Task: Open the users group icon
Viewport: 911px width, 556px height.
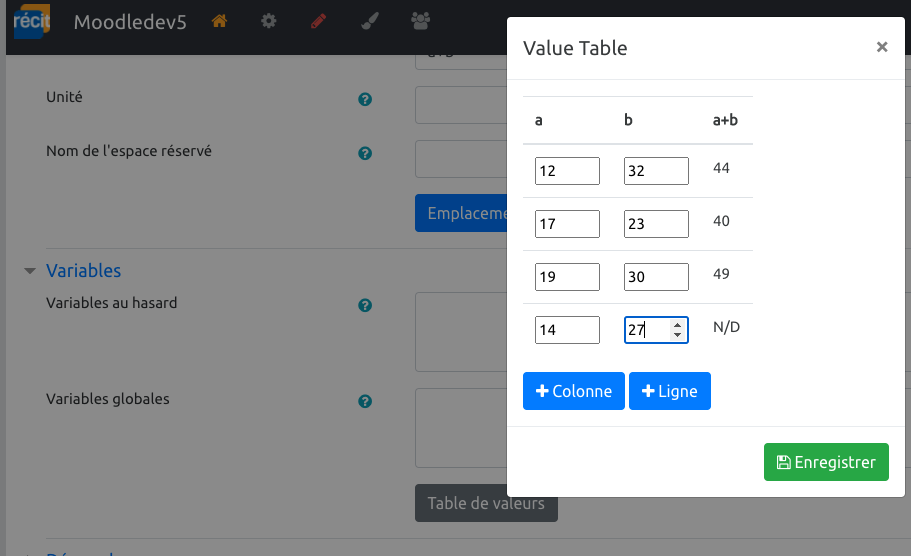Action: click(421, 21)
